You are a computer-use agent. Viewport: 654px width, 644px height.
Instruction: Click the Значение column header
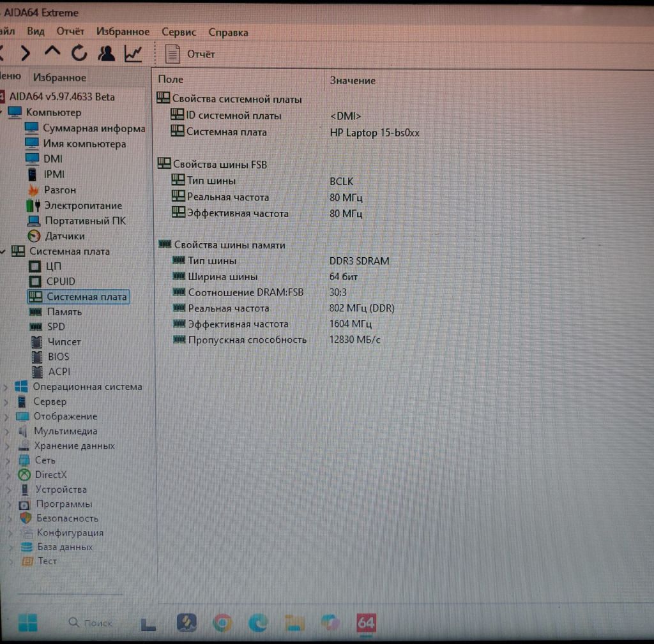point(353,80)
